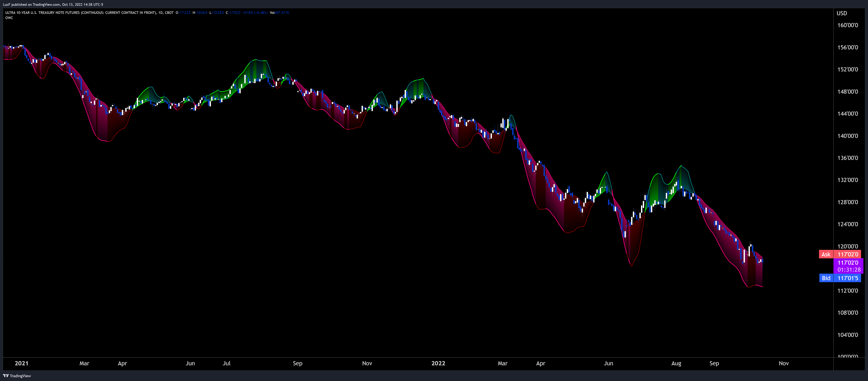Click the 136'00'0 price axis label
Screen dimensions: 868x381
point(847,158)
